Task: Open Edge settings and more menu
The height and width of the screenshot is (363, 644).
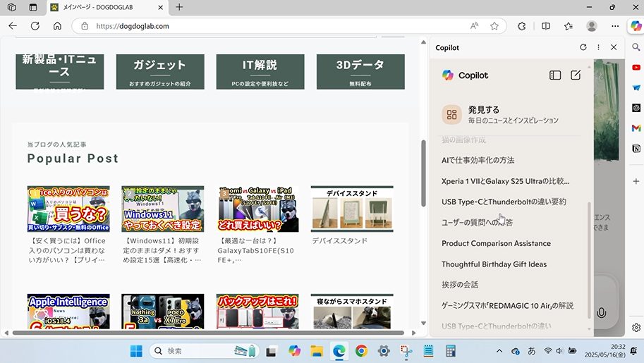Action: click(x=614, y=26)
